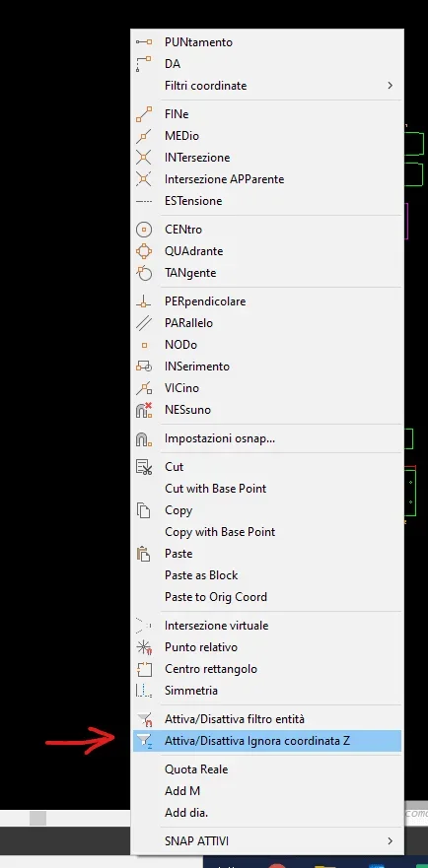
Task: Enable the VICino nearest snap
Action: pyautogui.click(x=267, y=388)
